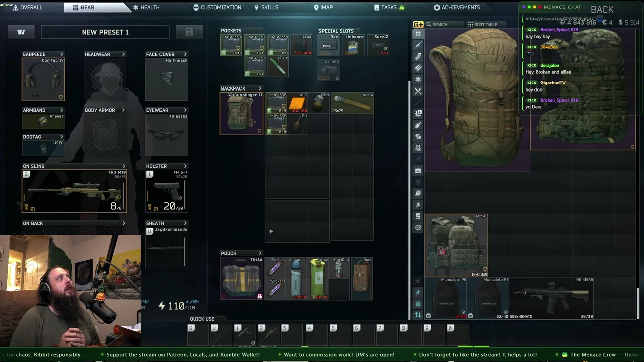Go to the Skills tab
This screenshot has width=644, height=362.
tap(266, 7)
